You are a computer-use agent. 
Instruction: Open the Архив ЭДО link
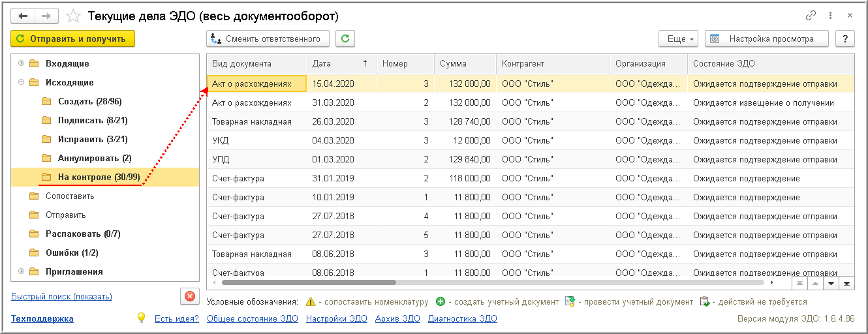coord(397,319)
